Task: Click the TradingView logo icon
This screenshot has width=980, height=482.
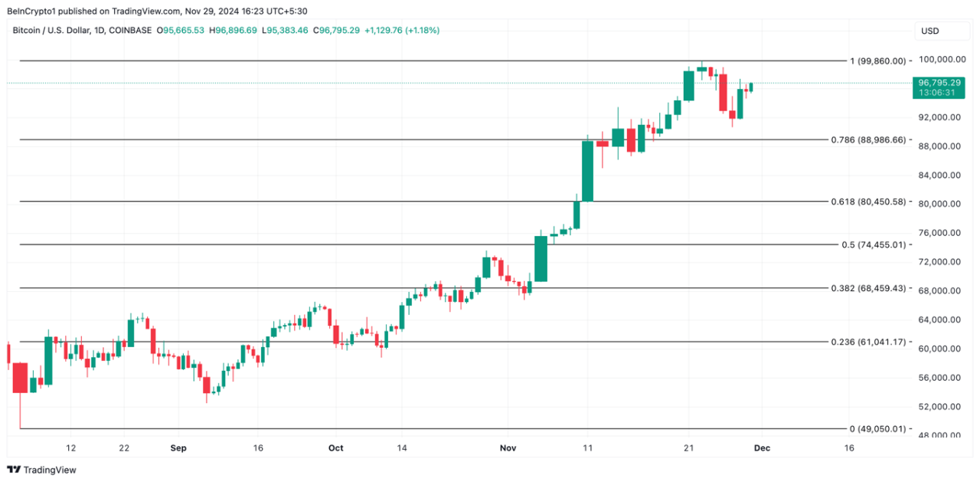Action: tap(13, 469)
